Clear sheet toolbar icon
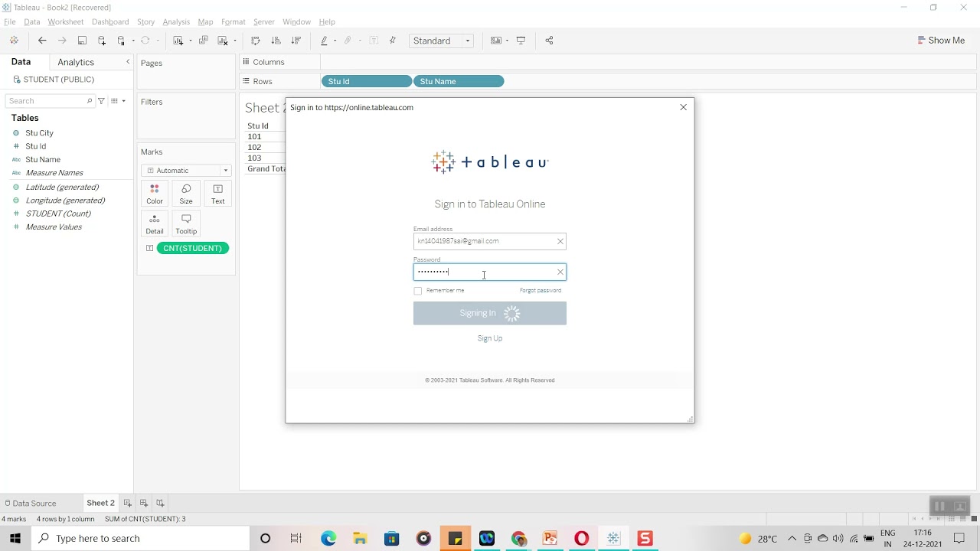This screenshot has height=551, width=980. (x=223, y=41)
